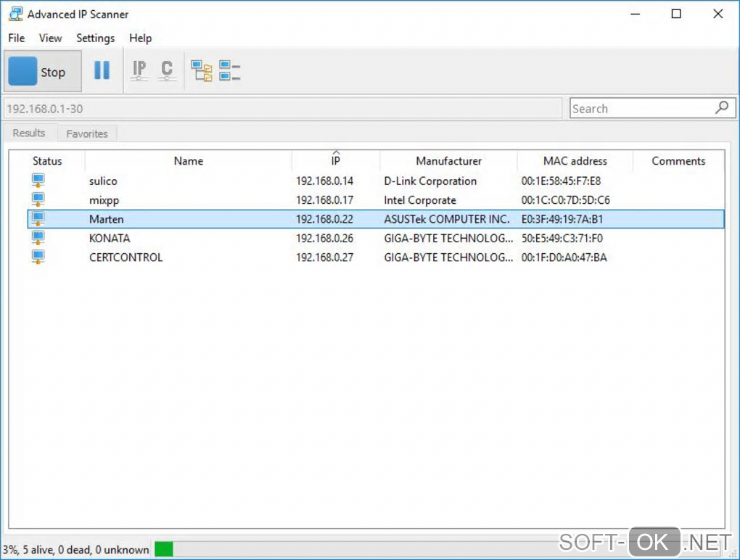Click MAC address 50:E5:49:C3:71:F0
740x560 pixels.
(562, 238)
